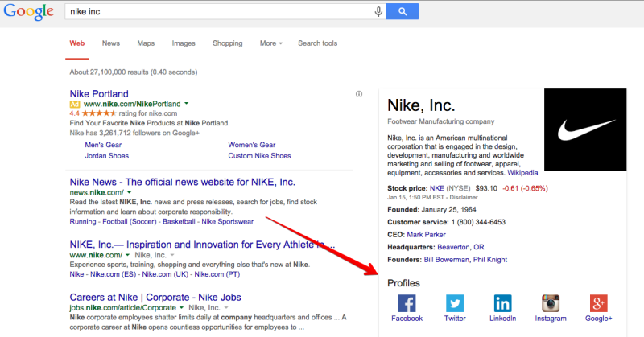
Task: Open the ad info circle icon
Action: pyautogui.click(x=359, y=94)
